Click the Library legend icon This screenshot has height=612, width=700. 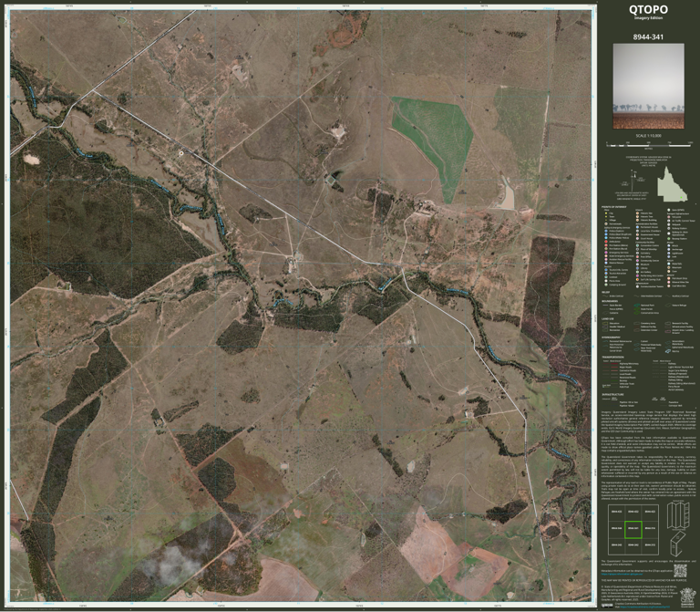[637, 268]
